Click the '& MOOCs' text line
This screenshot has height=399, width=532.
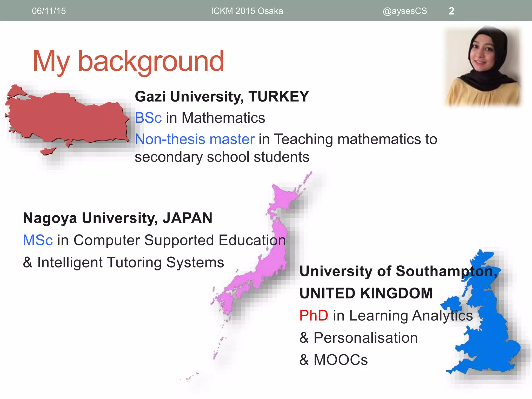(334, 360)
